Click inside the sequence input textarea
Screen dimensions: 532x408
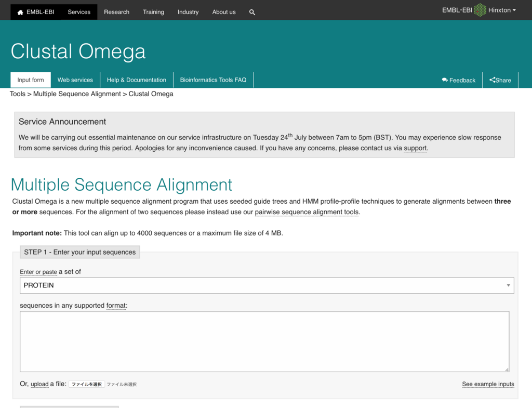[x=264, y=341]
